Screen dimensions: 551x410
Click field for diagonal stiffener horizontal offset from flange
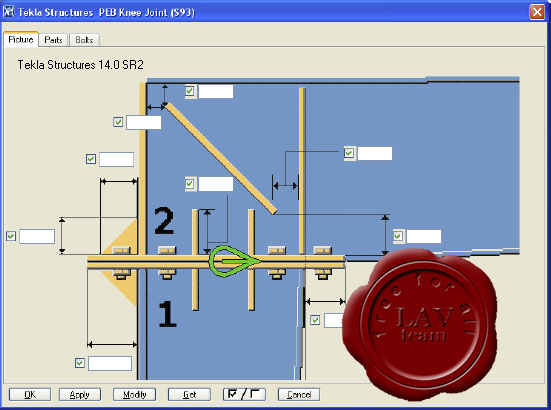[144, 123]
